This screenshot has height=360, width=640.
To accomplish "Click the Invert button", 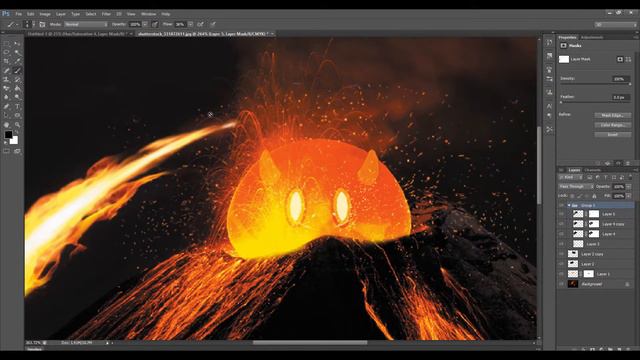I will [612, 134].
